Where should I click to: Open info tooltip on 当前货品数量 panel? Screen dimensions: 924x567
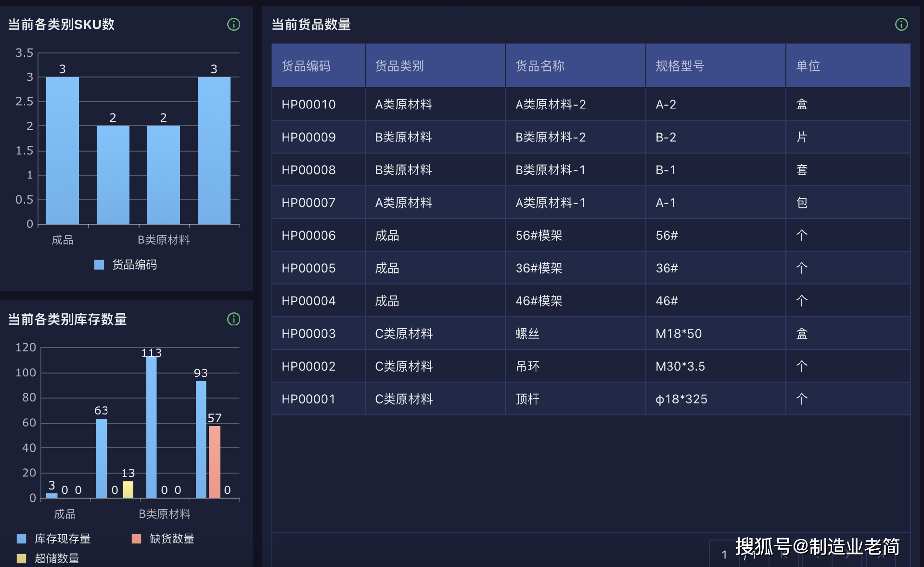[x=901, y=25]
